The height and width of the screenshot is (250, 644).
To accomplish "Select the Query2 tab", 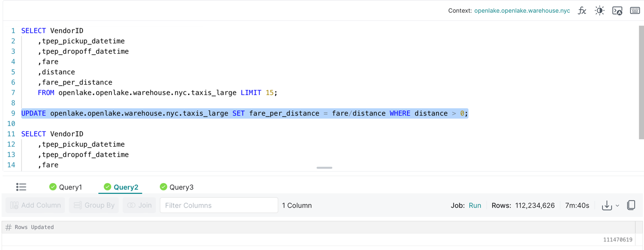I will click(121, 187).
